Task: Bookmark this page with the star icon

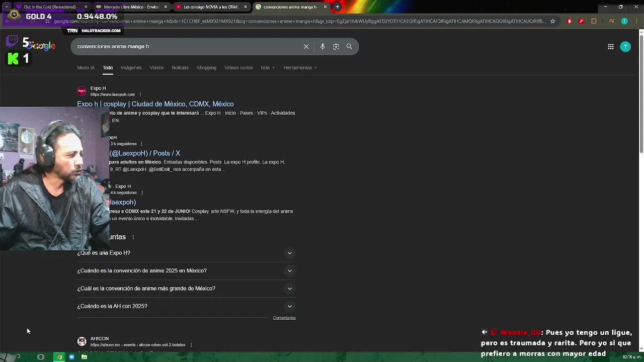Action: pyautogui.click(x=552, y=21)
